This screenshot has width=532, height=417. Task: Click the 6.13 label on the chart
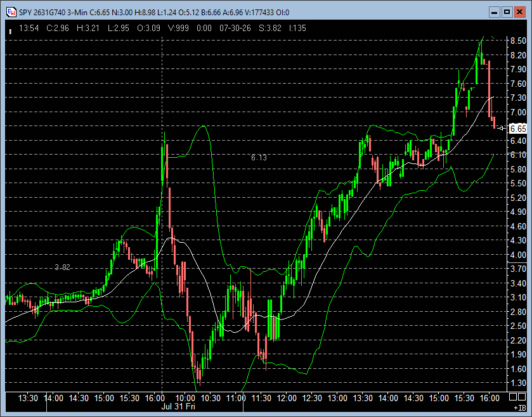pyautogui.click(x=259, y=157)
